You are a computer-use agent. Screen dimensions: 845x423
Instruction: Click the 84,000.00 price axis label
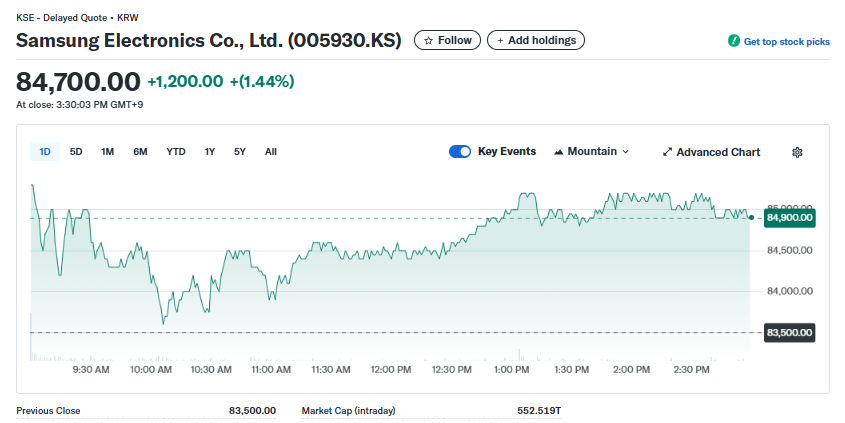click(789, 292)
